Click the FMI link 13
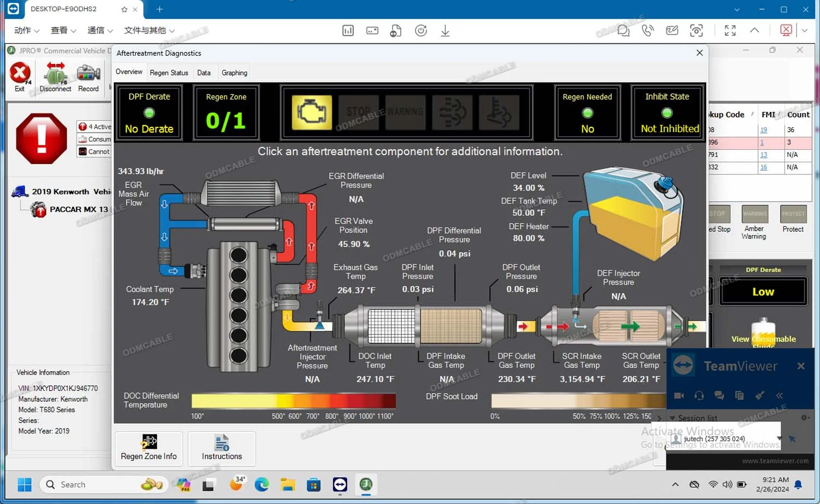The width and height of the screenshot is (820, 504). point(764,155)
